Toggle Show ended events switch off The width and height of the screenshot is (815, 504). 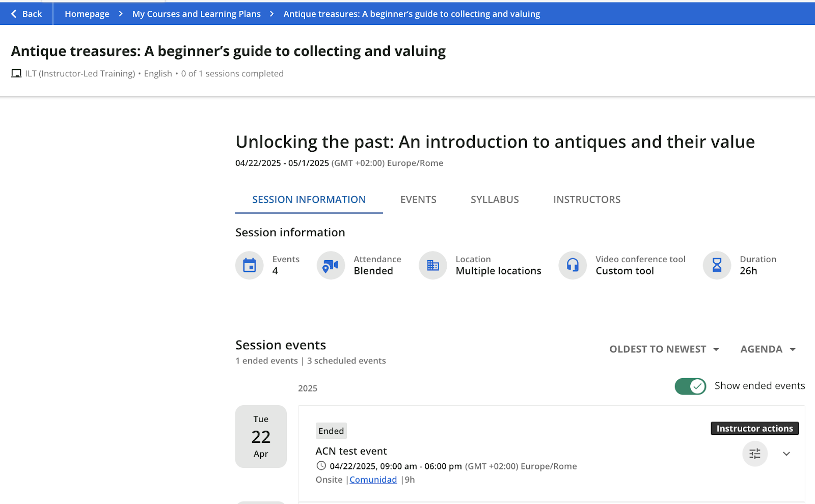pyautogui.click(x=690, y=386)
